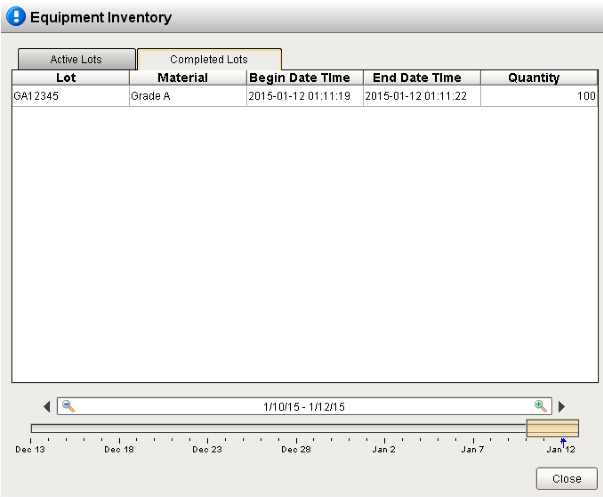
Task: Click the 1/10/15 - 1/12/15 date range bar
Action: tap(304, 407)
